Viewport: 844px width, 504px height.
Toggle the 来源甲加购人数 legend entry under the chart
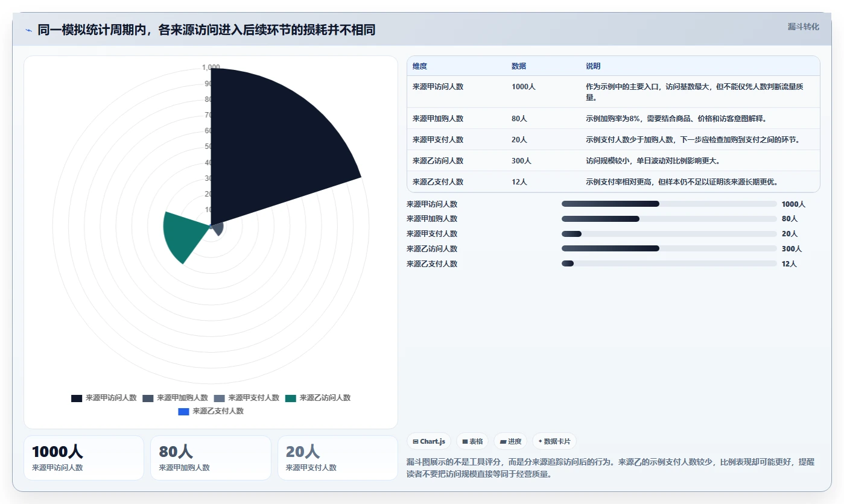point(175,398)
